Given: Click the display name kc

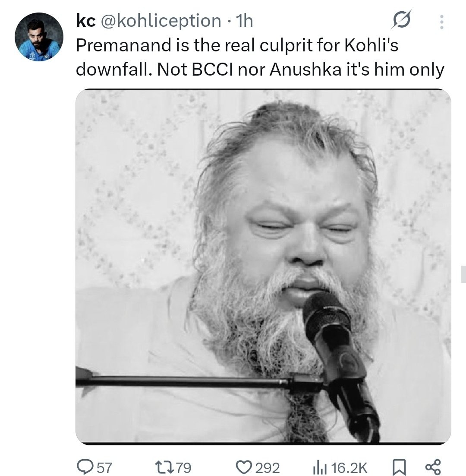Looking at the screenshot, I should click(x=85, y=21).
